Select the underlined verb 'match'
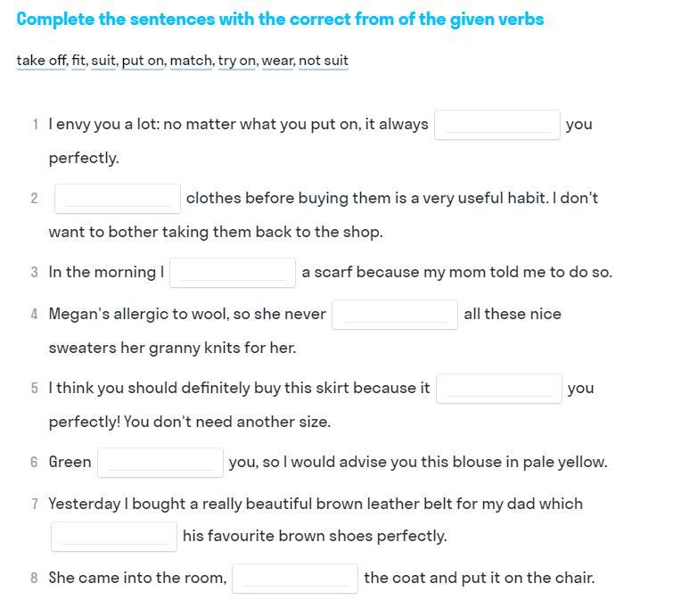Viewport: 681px width, 616px height. pos(191,61)
